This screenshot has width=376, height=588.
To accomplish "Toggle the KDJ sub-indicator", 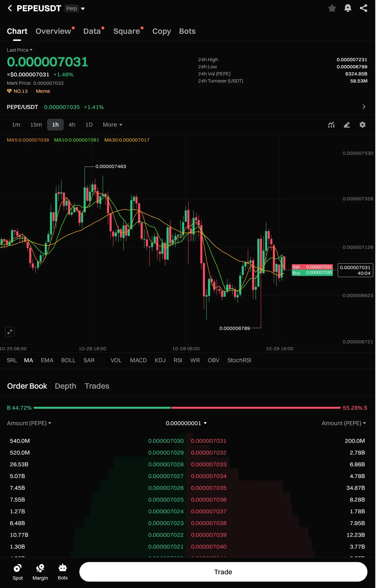I will (160, 360).
